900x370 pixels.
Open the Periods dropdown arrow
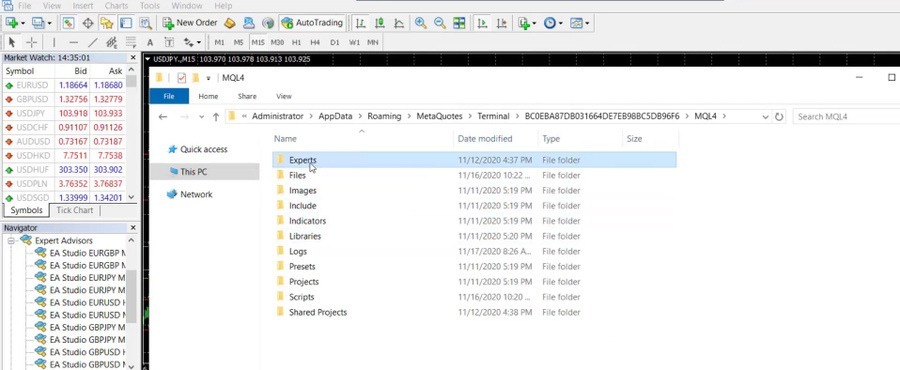tap(561, 24)
